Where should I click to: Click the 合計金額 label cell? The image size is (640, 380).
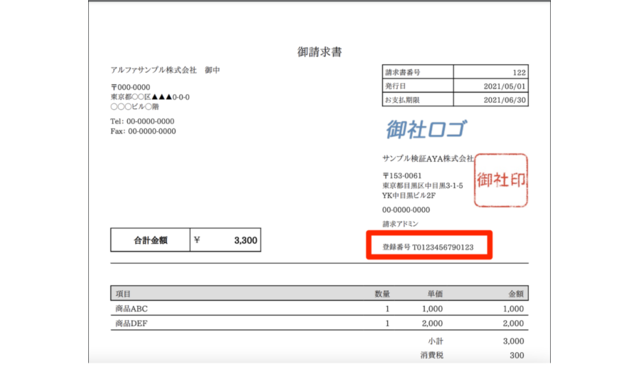coord(150,240)
